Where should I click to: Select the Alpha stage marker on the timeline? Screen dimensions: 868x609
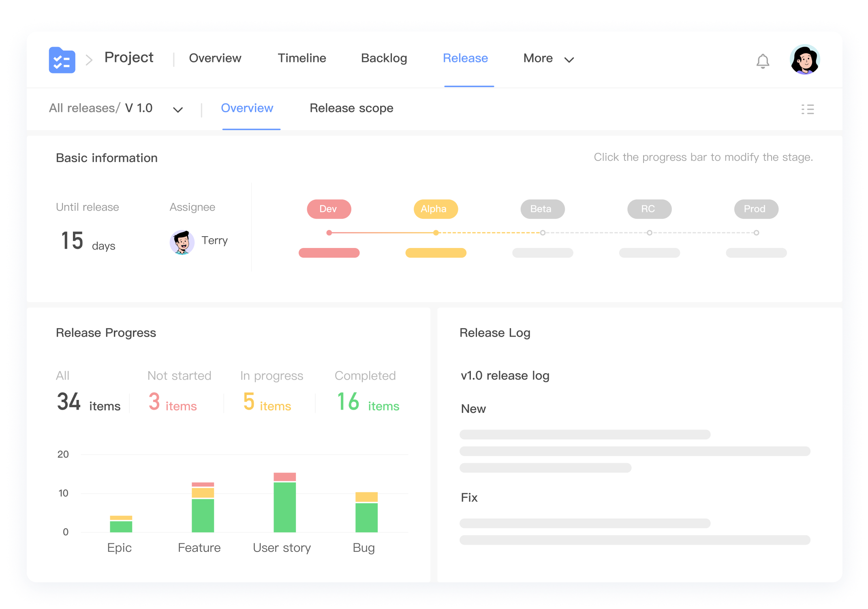(436, 233)
